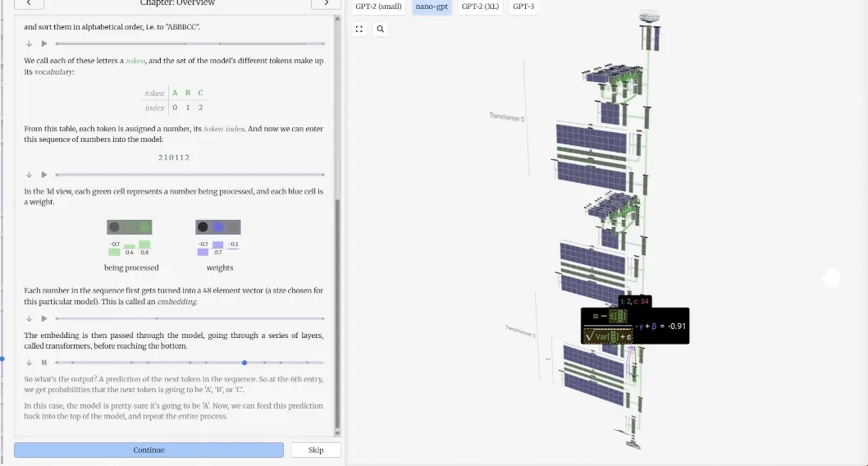Viewport: 868px width, 466px height.
Task: Click the down arrow beside the pause button
Action: 30,363
